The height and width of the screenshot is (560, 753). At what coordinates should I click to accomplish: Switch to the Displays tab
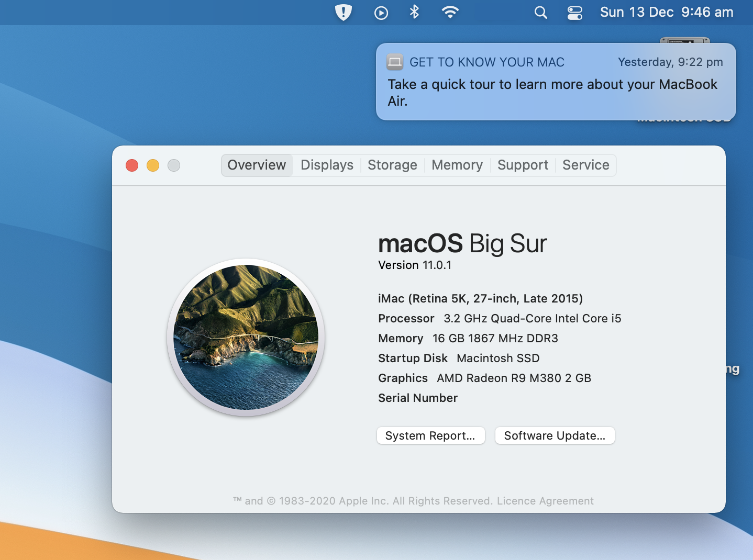(327, 165)
